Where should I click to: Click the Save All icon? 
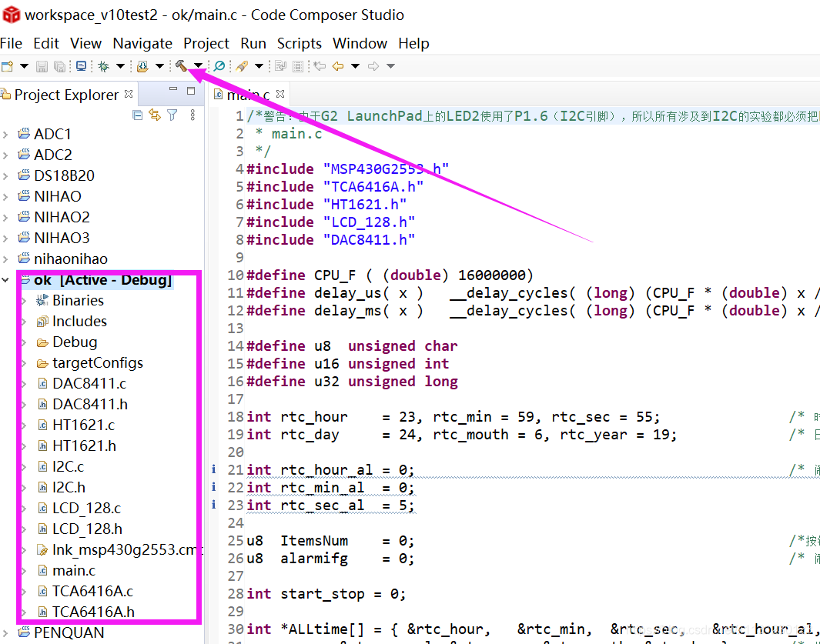point(59,66)
